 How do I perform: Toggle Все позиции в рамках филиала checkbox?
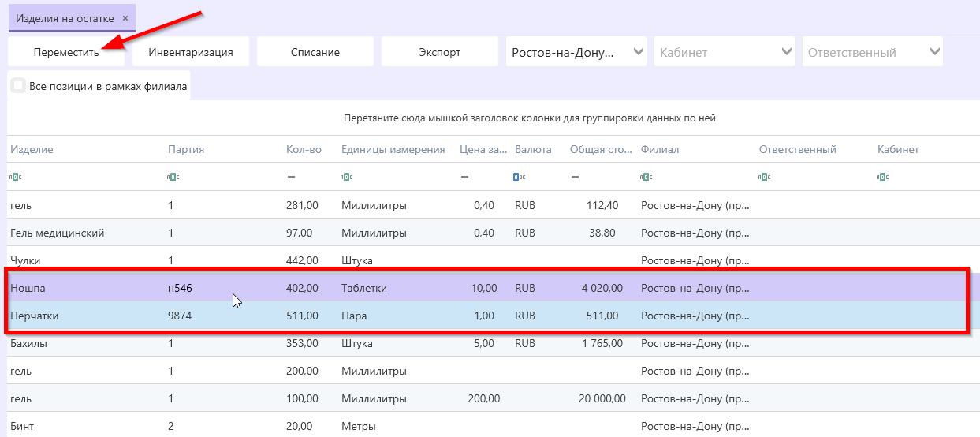coord(18,86)
